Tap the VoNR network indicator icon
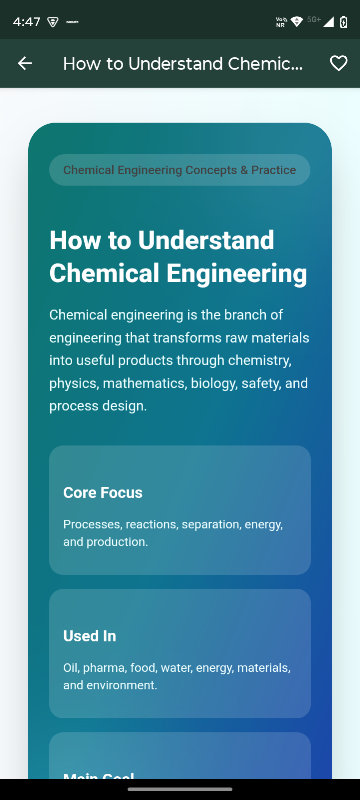The width and height of the screenshot is (360, 800). coord(280,21)
